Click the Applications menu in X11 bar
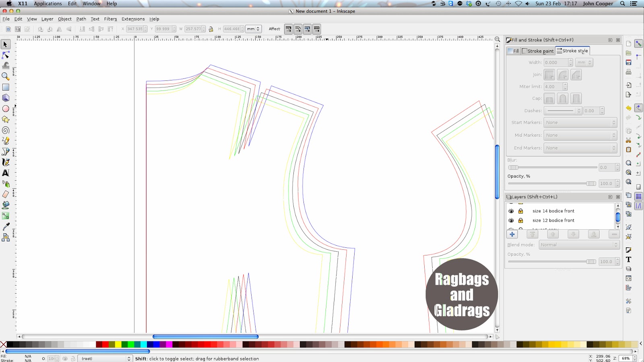The width and height of the screenshot is (644, 362). (x=48, y=4)
